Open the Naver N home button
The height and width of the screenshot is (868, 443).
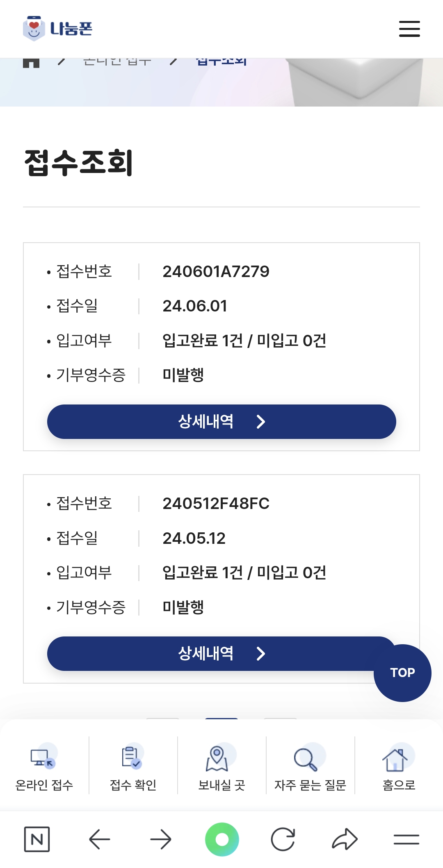(37, 839)
